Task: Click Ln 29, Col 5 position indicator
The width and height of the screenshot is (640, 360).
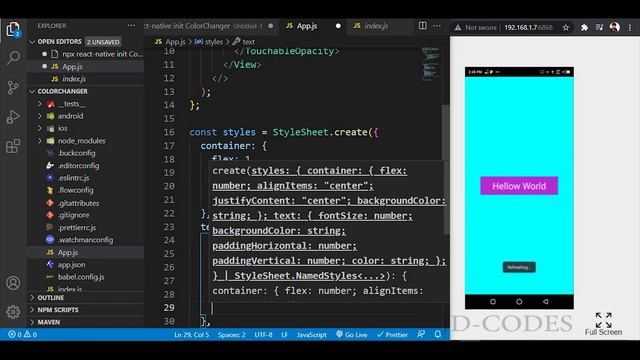Action: (191, 334)
